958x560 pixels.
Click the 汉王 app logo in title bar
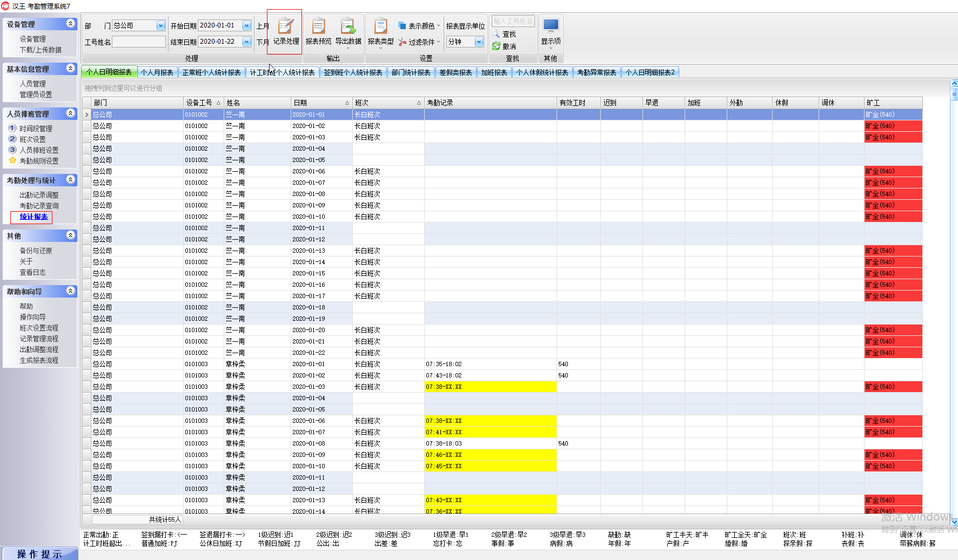(x=5, y=6)
